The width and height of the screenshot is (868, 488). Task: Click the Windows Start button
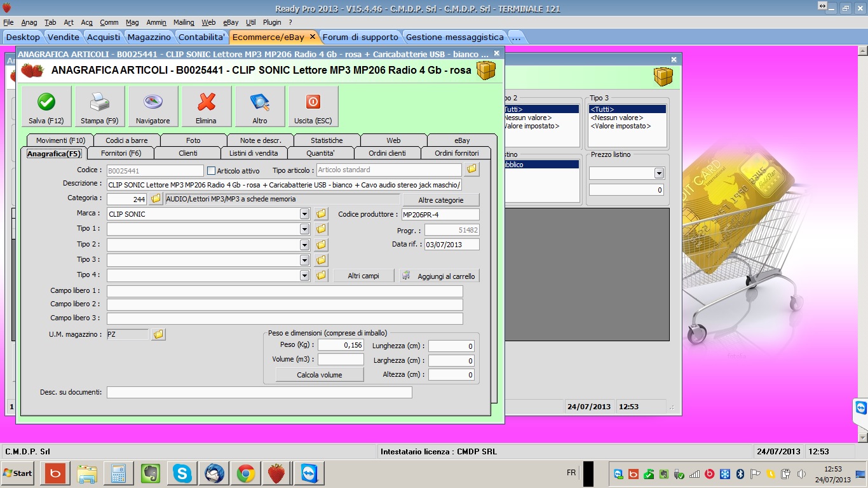[18, 473]
